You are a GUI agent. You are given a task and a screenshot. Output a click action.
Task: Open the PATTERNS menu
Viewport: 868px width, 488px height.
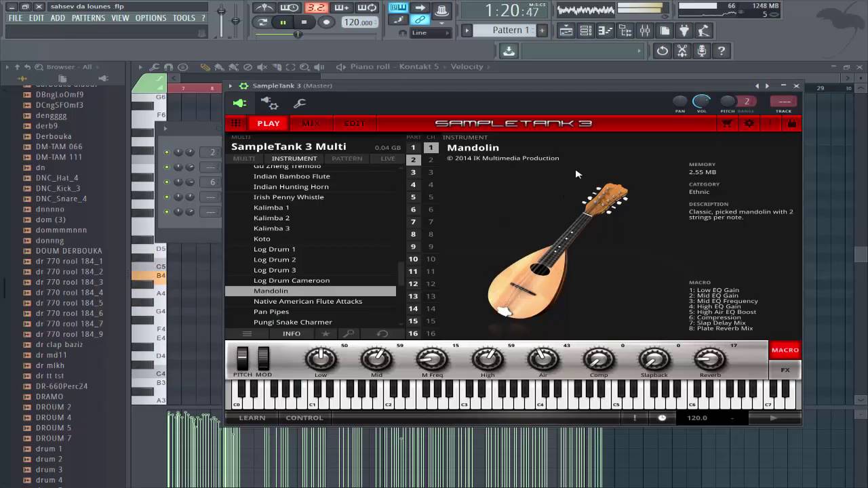[x=88, y=18]
